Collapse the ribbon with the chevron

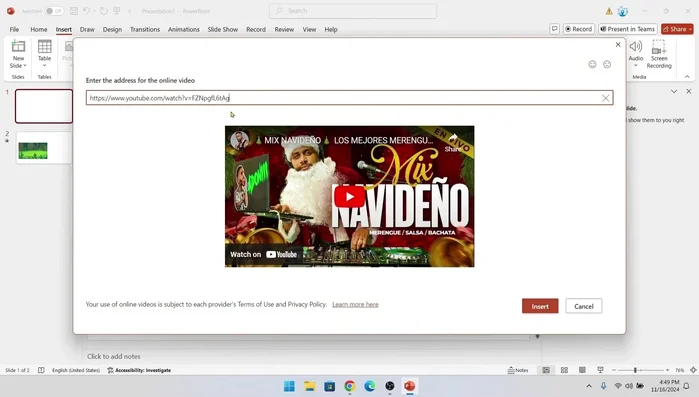pyautogui.click(x=687, y=77)
